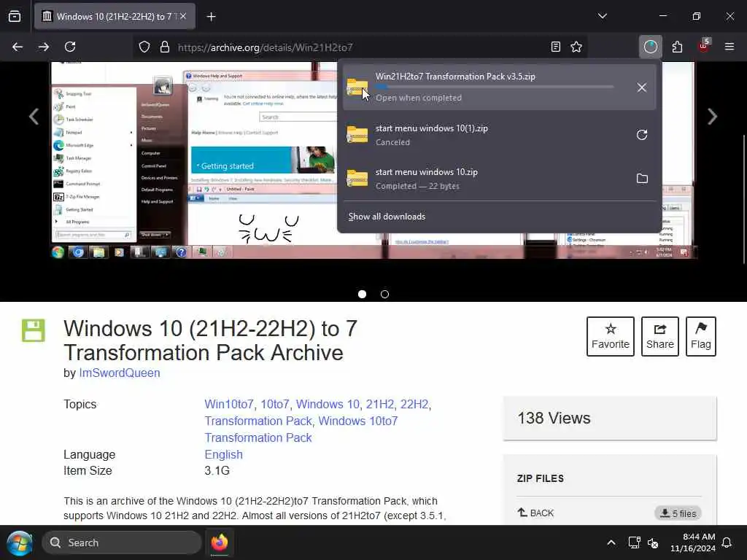Screen dimensions: 747x560
Task: Open the muted volume tray icon
Action: coord(653,542)
